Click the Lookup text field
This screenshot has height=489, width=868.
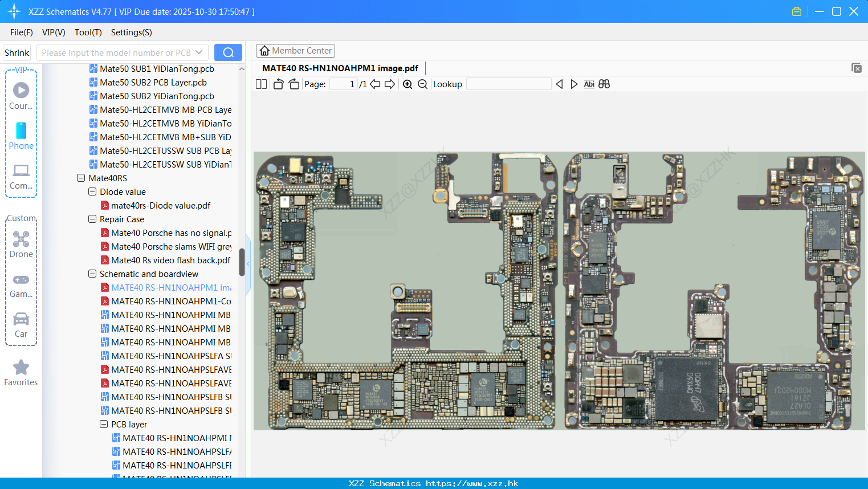tap(509, 84)
